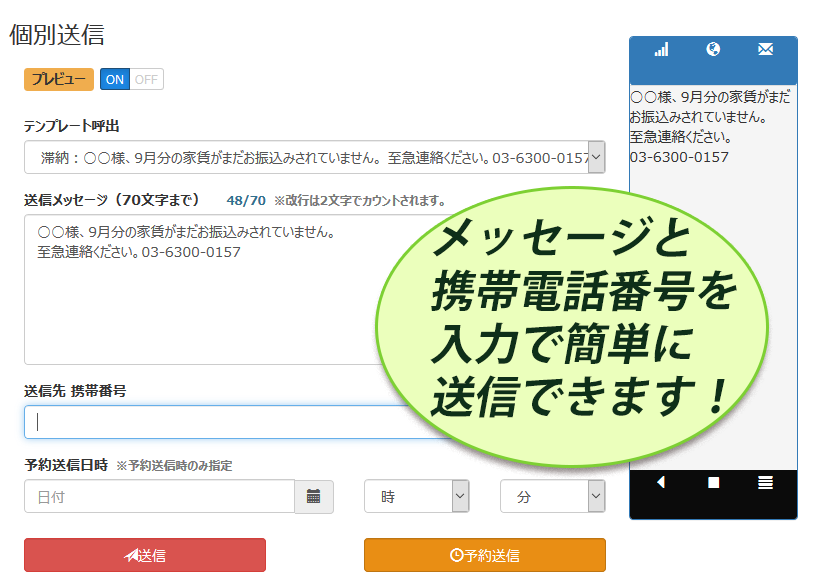
Task: Click the signal bars icon in phone preview
Action: (x=661, y=50)
